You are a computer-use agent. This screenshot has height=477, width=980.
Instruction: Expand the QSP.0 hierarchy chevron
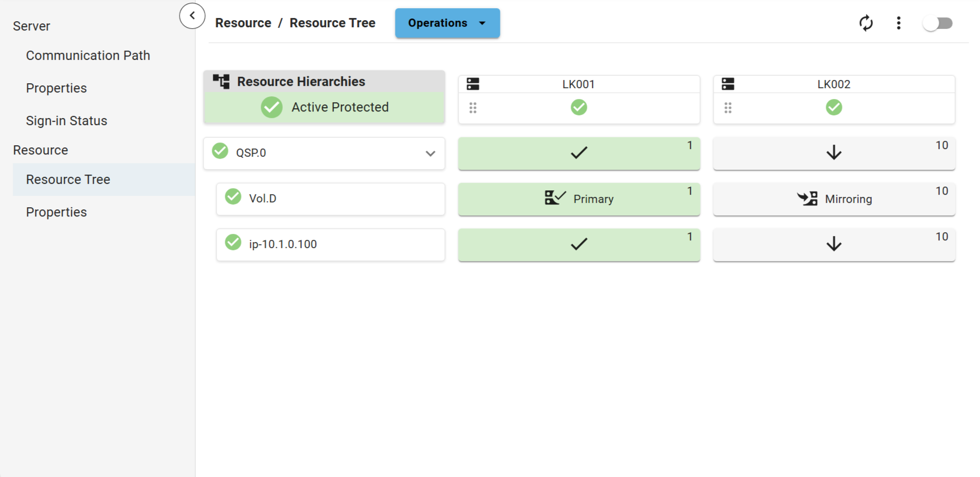(430, 153)
